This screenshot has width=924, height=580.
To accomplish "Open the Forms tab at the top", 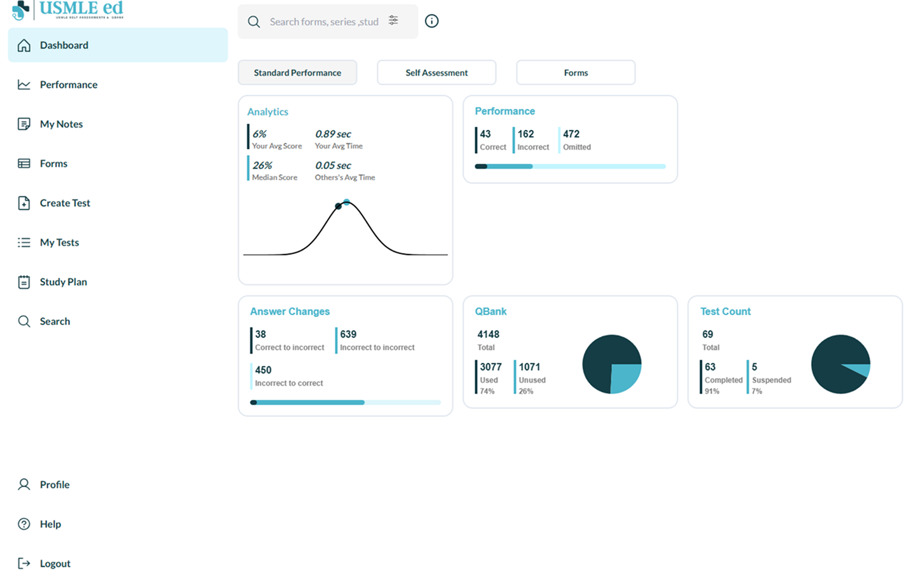I will [x=575, y=72].
